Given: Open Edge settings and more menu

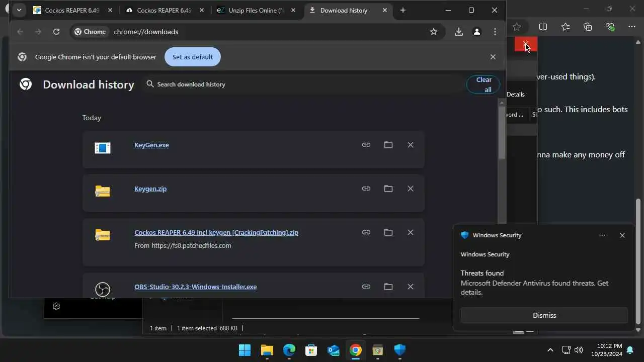Looking at the screenshot, I should point(632,27).
